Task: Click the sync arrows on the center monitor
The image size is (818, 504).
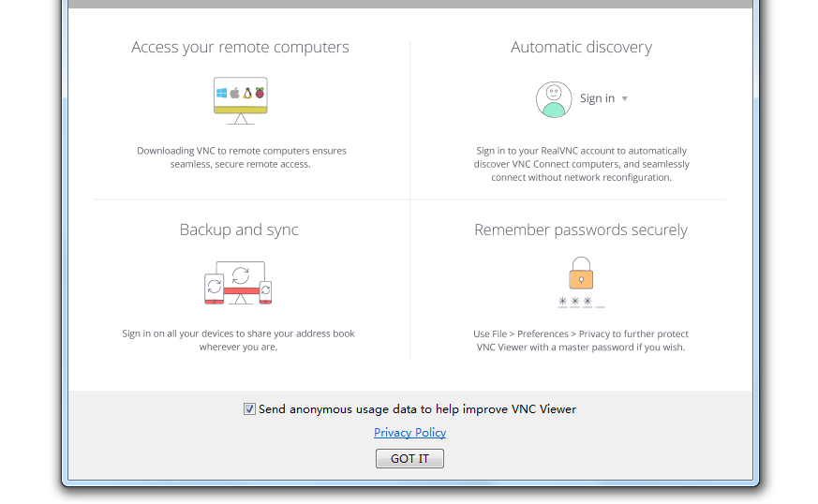Action: point(241,275)
